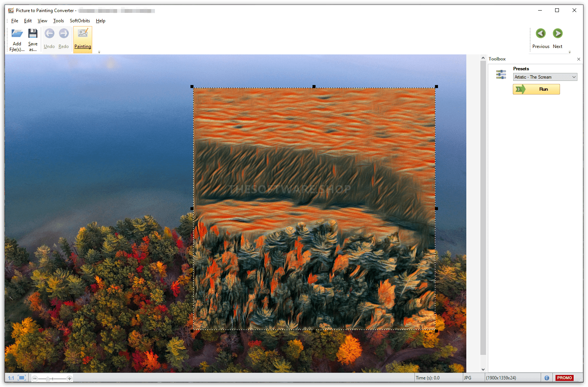588x387 pixels.
Task: Click the presets sliders icon in Toolbox
Action: click(501, 74)
